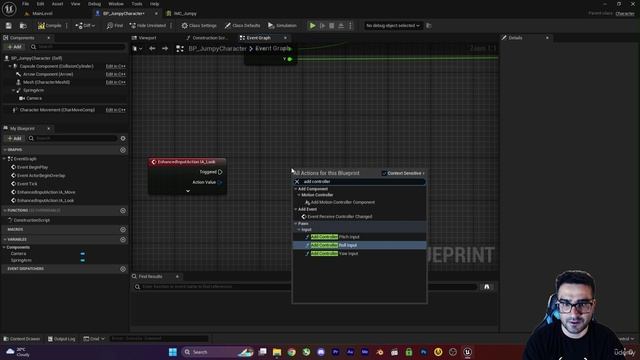Add new macro with plus icon
640x360 pixels.
point(123,229)
